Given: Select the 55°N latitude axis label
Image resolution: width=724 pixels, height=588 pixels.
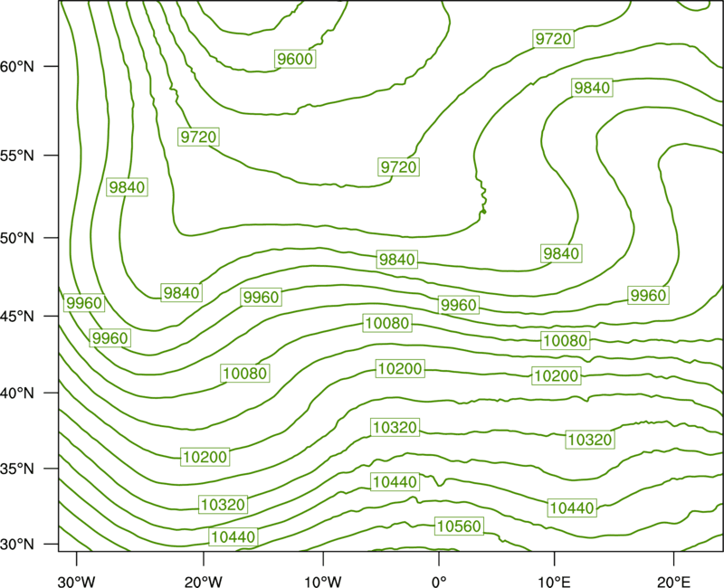Looking at the screenshot, I should [x=17, y=156].
